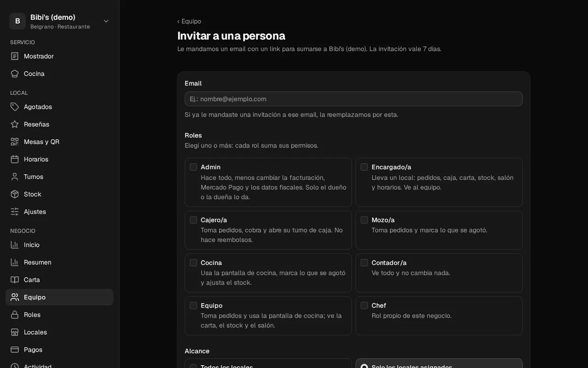588x368 pixels.
Task: Click the Stock box icon
Action: pyautogui.click(x=15, y=194)
